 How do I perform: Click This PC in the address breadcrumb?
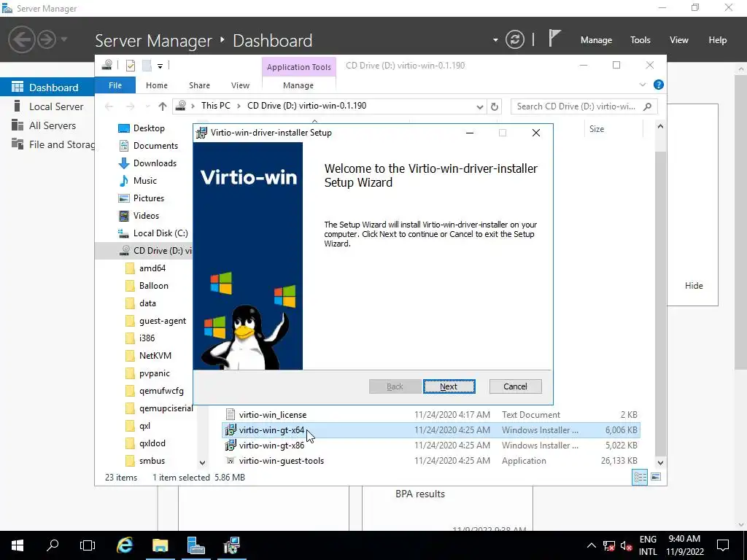[215, 106]
